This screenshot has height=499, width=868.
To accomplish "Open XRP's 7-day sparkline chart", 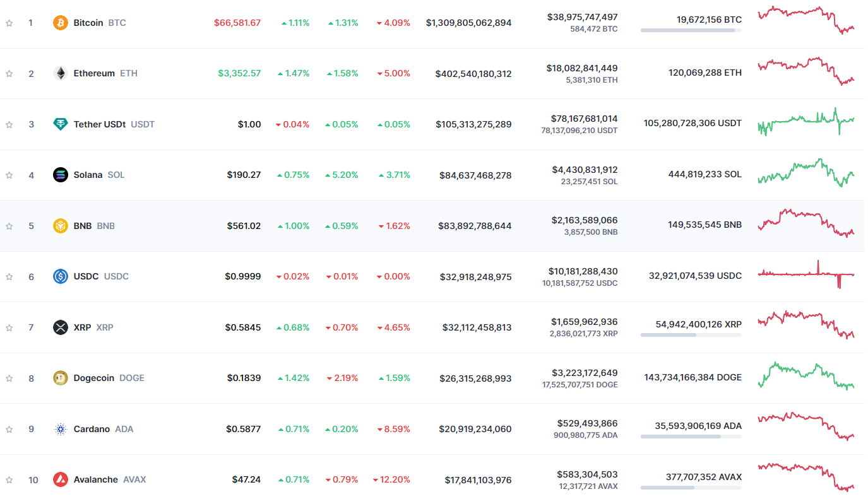I will [806, 325].
